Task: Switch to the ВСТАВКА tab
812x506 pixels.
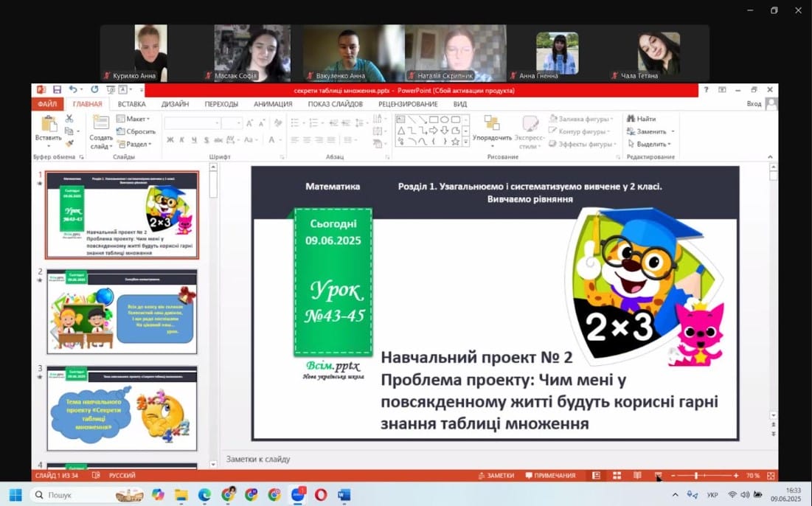Action: (131, 104)
